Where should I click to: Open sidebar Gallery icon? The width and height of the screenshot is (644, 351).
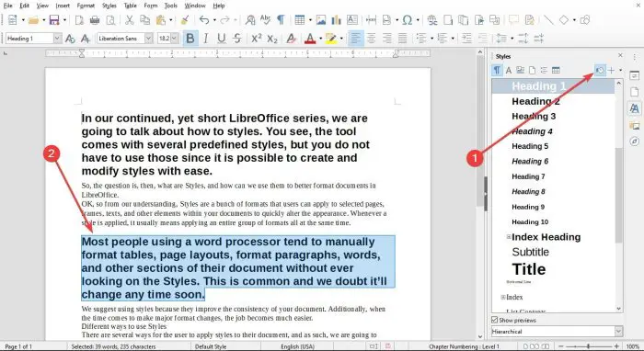click(635, 126)
